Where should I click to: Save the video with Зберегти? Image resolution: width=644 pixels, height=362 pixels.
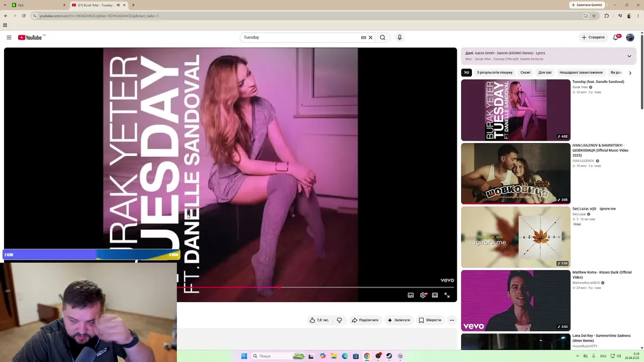tap(430, 320)
